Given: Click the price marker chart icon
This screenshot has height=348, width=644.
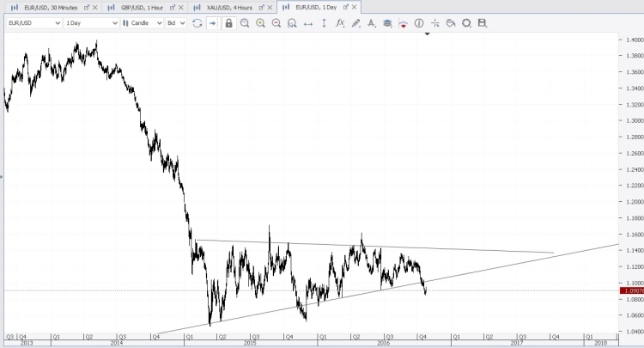Looking at the screenshot, I should (404, 23).
